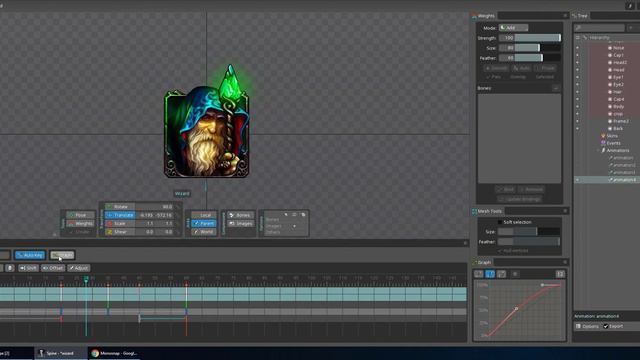Open the Chrome window in taskbar

click(114, 353)
